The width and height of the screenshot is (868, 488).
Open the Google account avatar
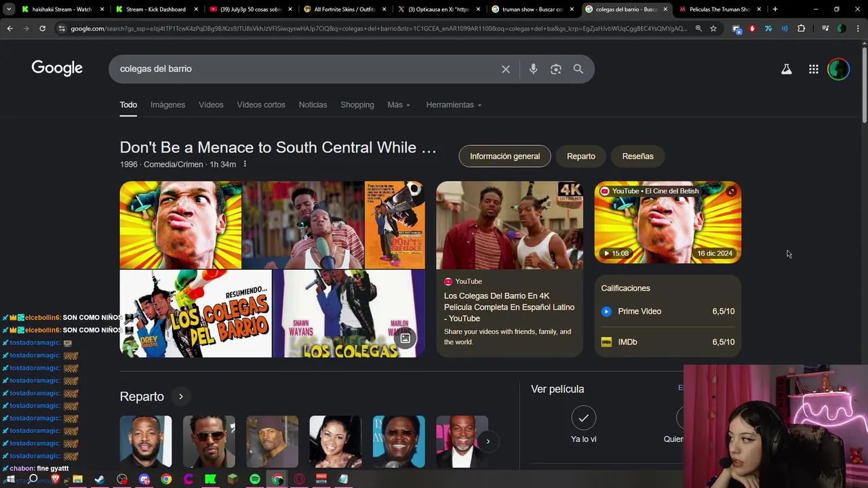[x=839, y=69]
